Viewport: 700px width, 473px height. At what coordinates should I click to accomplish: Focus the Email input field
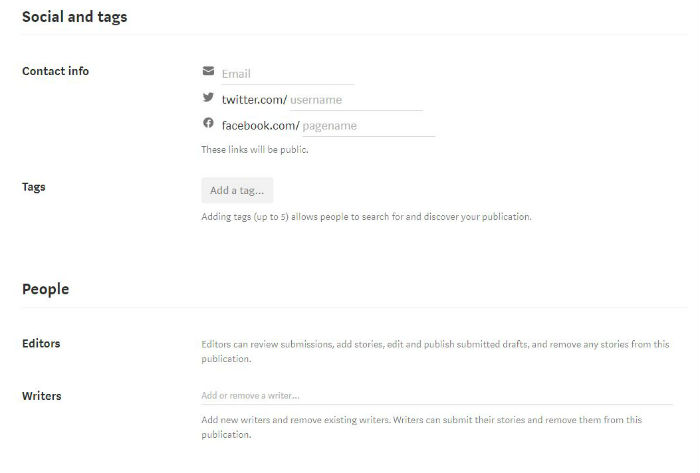[286, 73]
